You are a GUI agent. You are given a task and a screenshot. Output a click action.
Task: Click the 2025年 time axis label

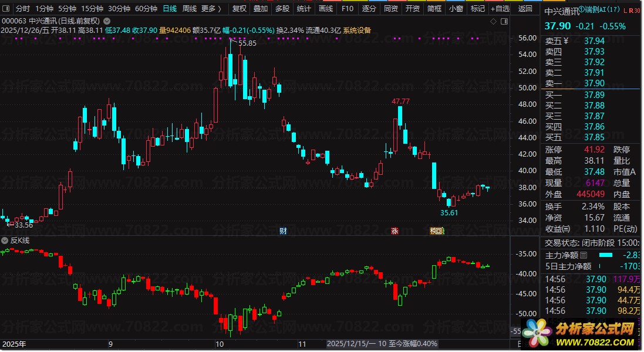tap(14, 344)
